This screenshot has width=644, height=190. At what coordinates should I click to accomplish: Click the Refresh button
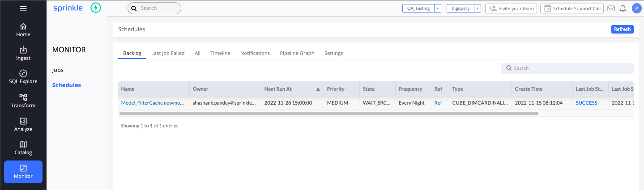[x=622, y=29]
